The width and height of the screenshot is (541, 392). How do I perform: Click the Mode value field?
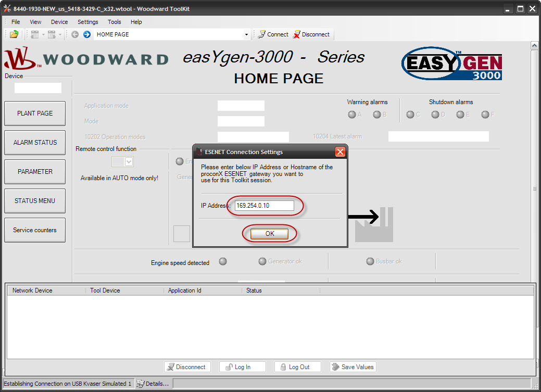(x=241, y=121)
